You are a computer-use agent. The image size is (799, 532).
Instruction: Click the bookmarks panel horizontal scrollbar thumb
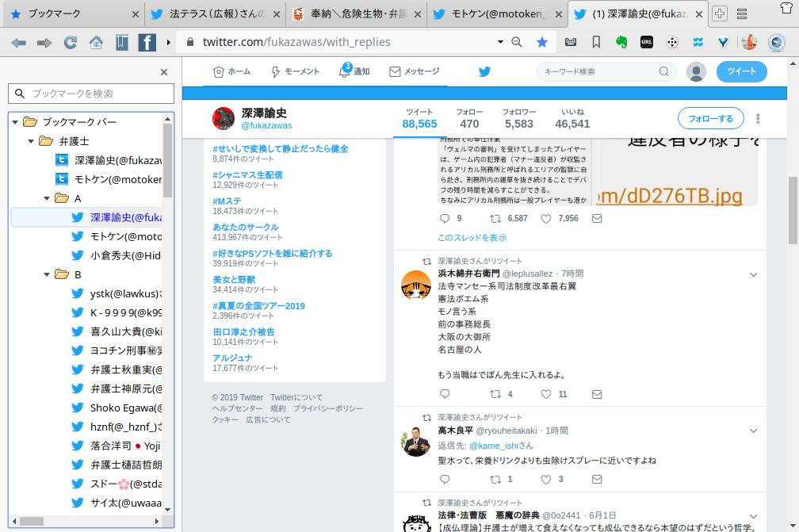click(x=32, y=522)
